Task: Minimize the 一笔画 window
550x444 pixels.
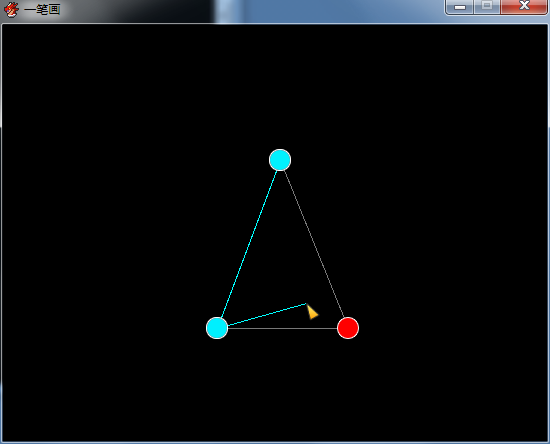Action: click(x=460, y=7)
